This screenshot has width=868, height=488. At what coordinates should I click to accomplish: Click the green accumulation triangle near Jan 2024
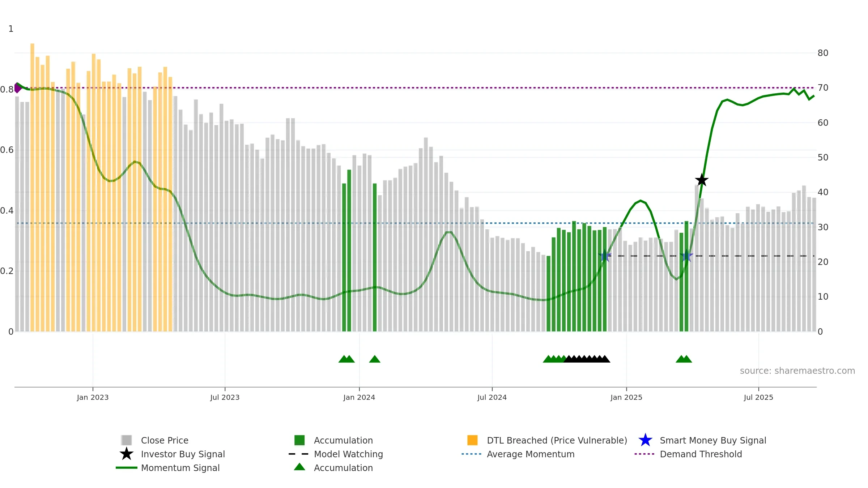click(x=375, y=359)
